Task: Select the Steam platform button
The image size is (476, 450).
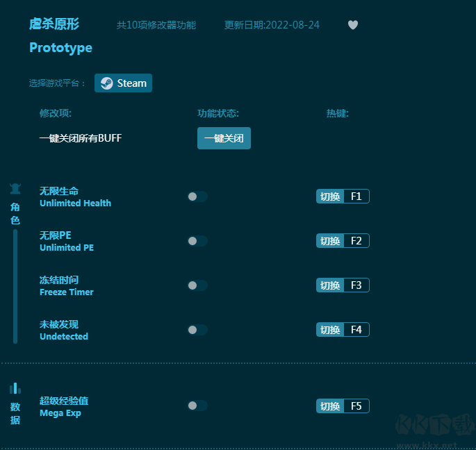Action: tap(123, 83)
